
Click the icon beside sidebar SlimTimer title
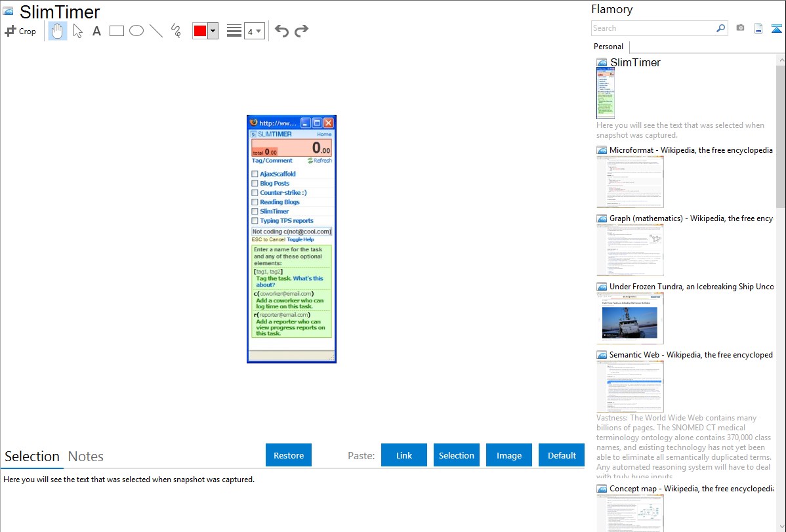point(602,63)
